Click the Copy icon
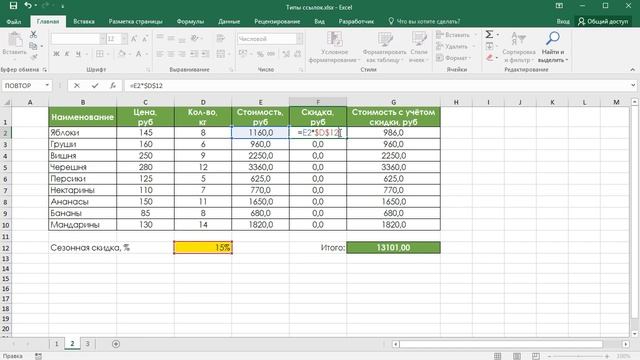 (x=33, y=46)
